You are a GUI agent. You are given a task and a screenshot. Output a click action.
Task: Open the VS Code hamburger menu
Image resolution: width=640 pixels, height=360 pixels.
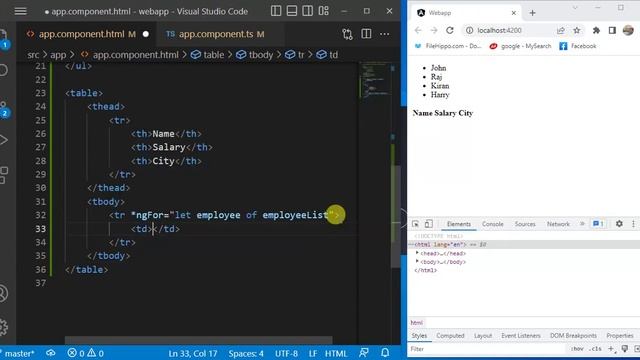click(x=20, y=11)
